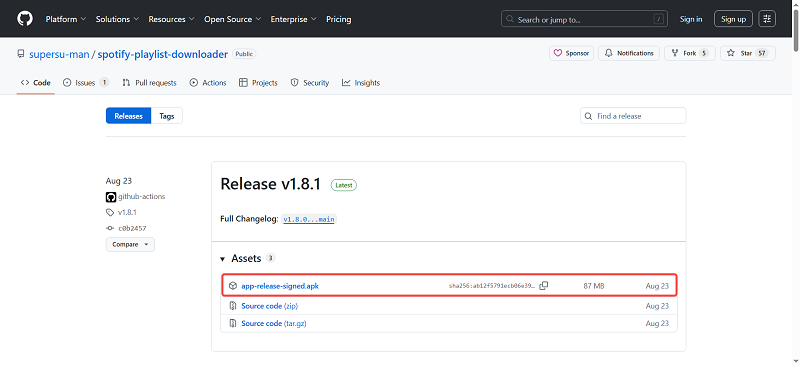This screenshot has width=800, height=366.
Task: Open the Pricing page
Action: (x=339, y=19)
